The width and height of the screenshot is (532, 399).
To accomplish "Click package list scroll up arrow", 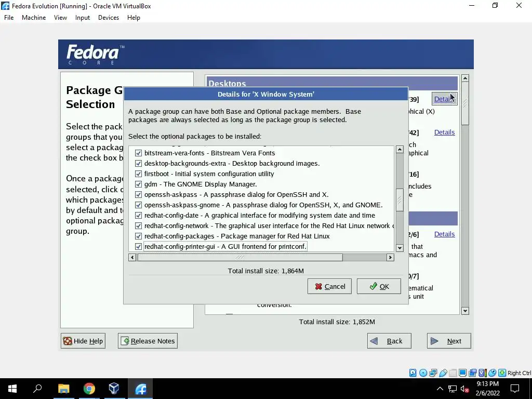I will click(x=400, y=150).
